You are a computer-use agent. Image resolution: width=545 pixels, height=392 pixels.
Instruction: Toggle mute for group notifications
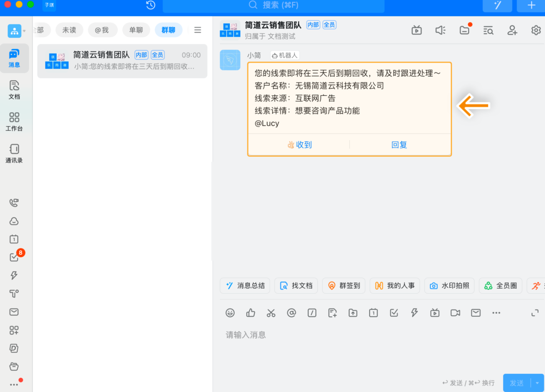tap(440, 30)
